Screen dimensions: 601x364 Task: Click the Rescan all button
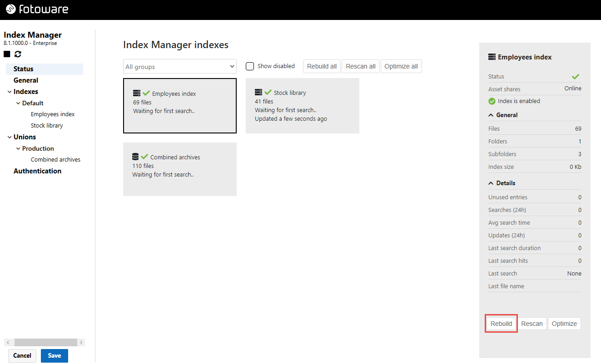point(361,66)
